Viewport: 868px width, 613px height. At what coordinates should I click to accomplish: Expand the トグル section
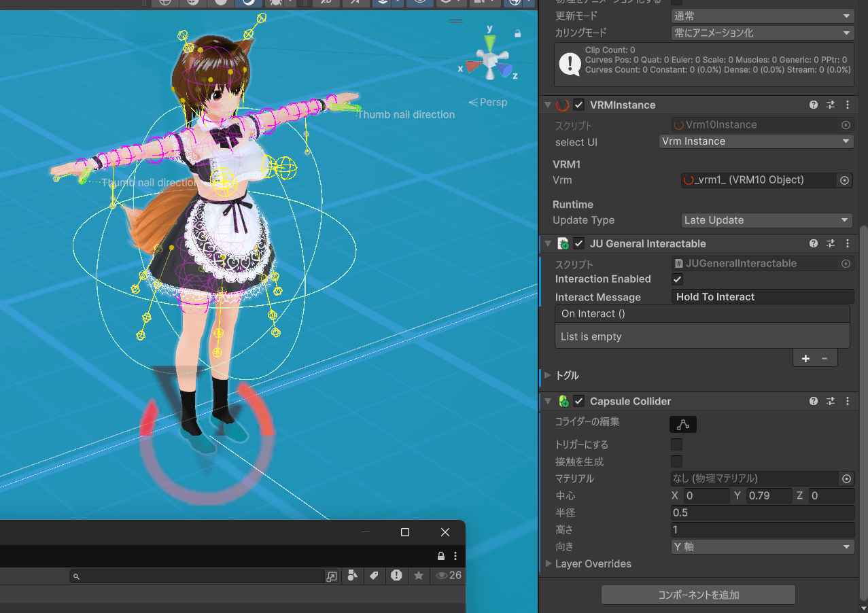[x=549, y=375]
